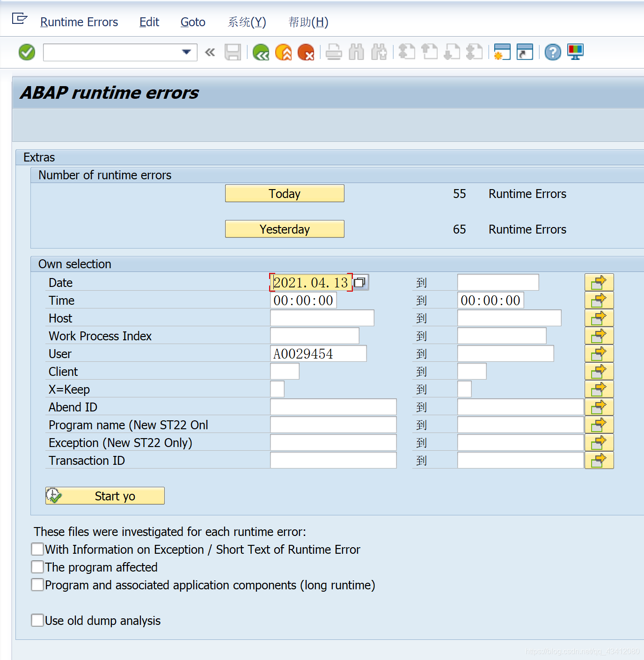Click the Date to field
The image size is (644, 660).
tap(498, 282)
